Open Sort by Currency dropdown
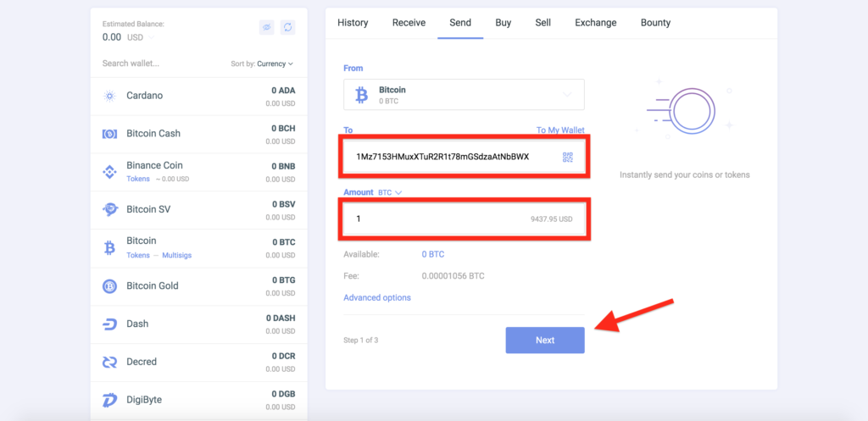Image resolution: width=868 pixels, height=421 pixels. tap(275, 64)
